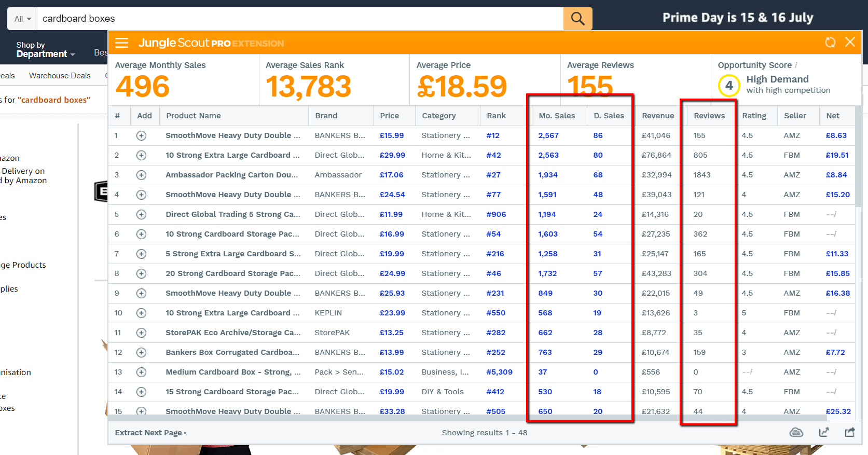Open the Jungle Scout hamburger menu
The image size is (868, 455).
121,43
